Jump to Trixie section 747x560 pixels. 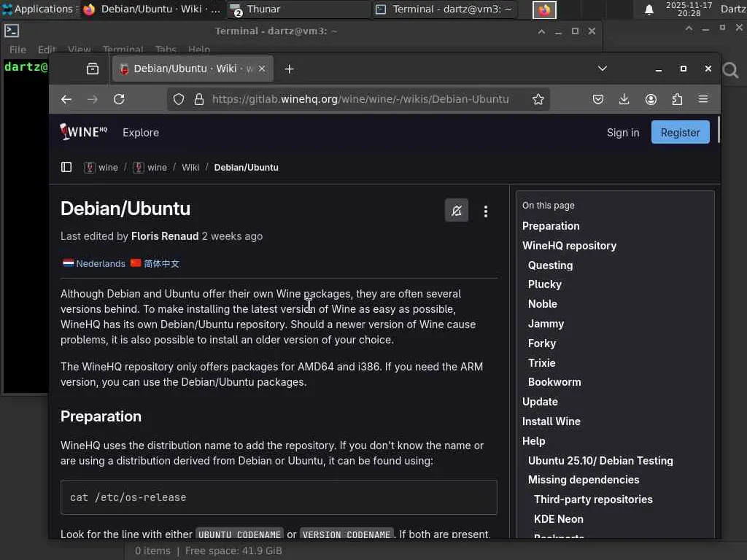(x=542, y=363)
